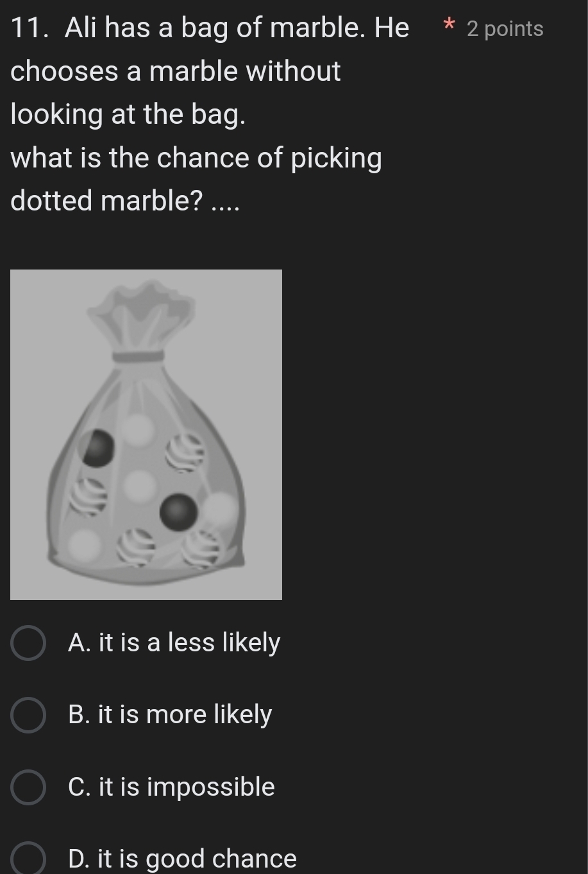Click the question heading '11. Ali has a bag'
Viewport: 588px width, 874px height.
(x=210, y=28)
